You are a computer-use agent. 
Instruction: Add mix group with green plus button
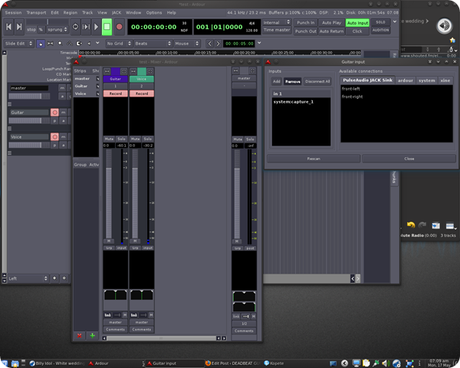pos(92,335)
